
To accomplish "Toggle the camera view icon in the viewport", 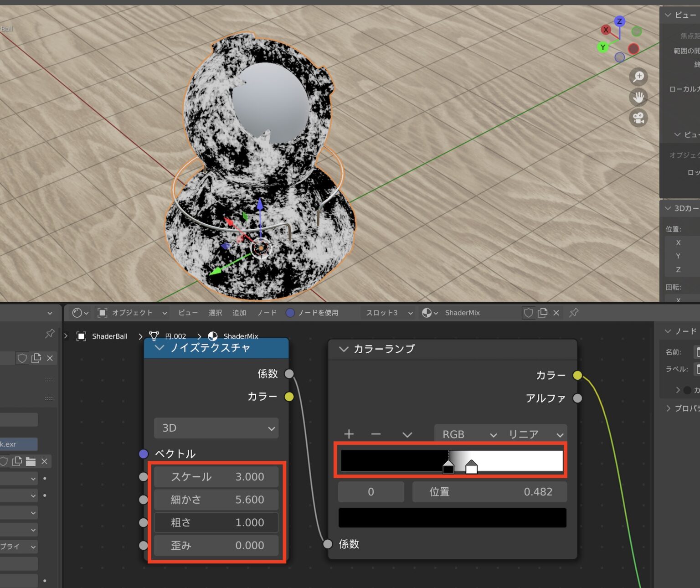I will 638,118.
